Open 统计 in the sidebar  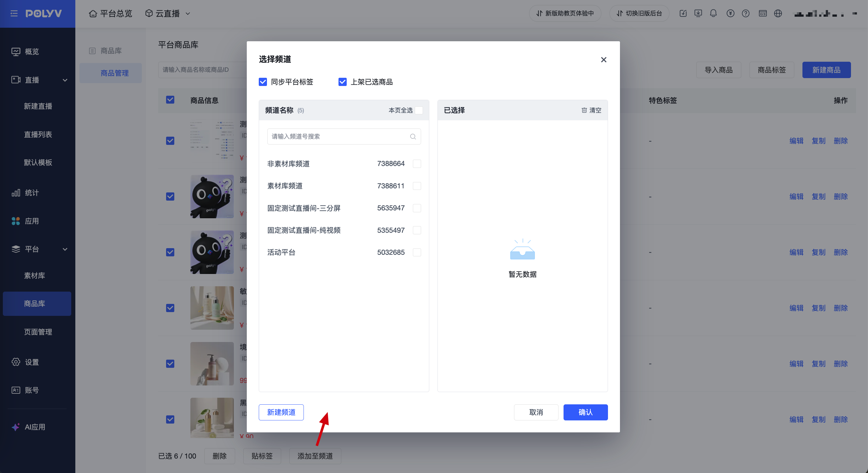(25, 192)
